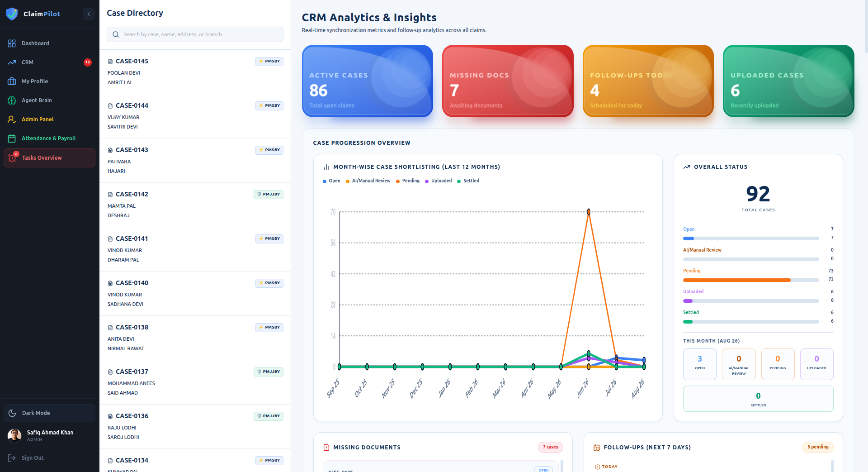Click the ClaimPilot shield logo
The height and width of the screenshot is (472, 868).
[12, 14]
